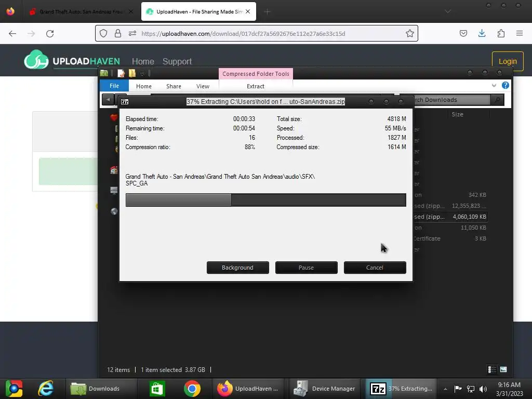532x399 pixels.
Task: Open the UploadHaven Home link
Action: click(143, 61)
